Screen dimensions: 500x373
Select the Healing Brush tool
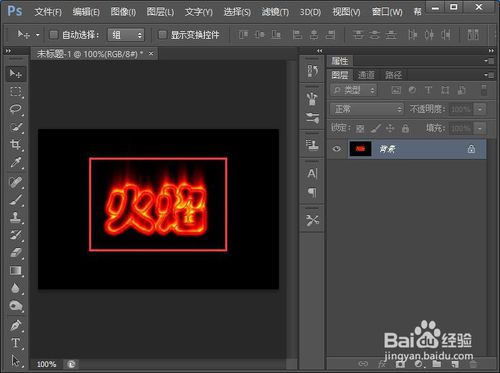(15, 182)
